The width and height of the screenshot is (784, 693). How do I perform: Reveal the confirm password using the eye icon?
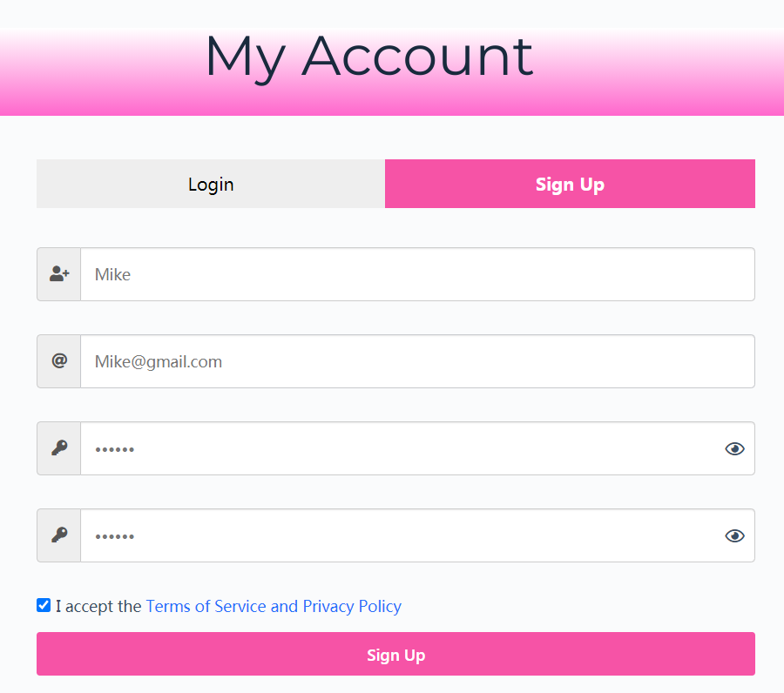click(734, 535)
